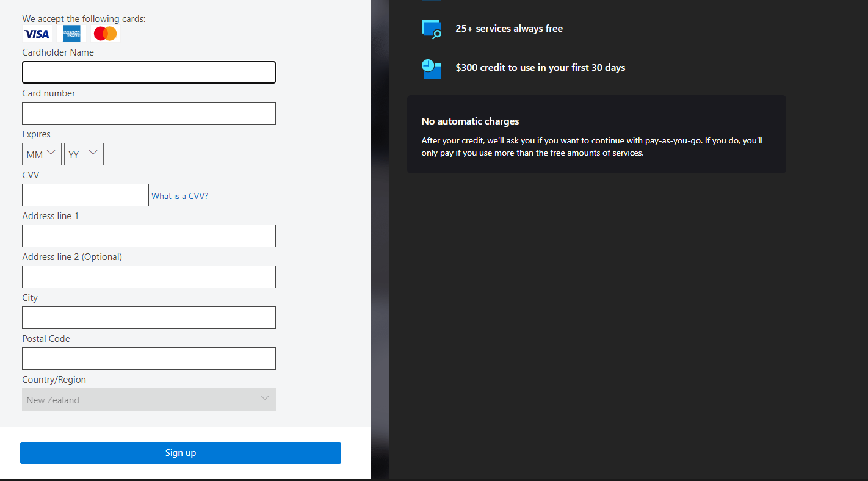Open the MM expiry month dropdown

42,154
